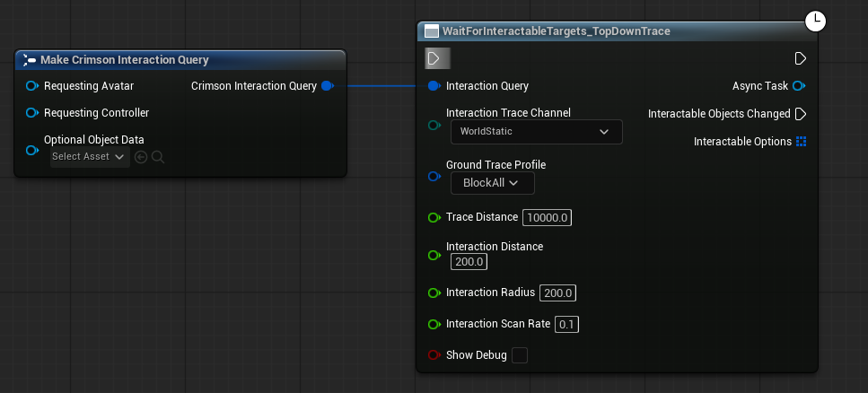Screen dimensions: 868x393
Task: Click the Async Task output pin
Action: [799, 86]
